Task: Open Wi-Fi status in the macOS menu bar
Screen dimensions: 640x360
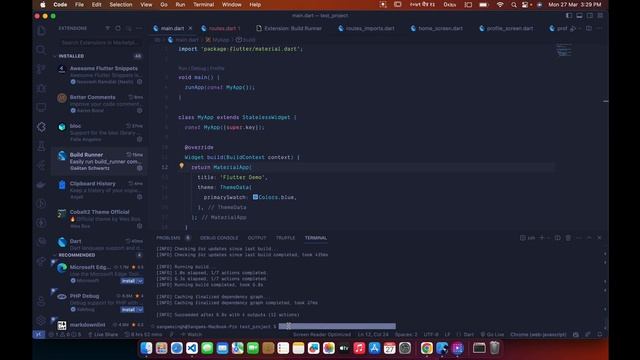Action: (500, 4)
